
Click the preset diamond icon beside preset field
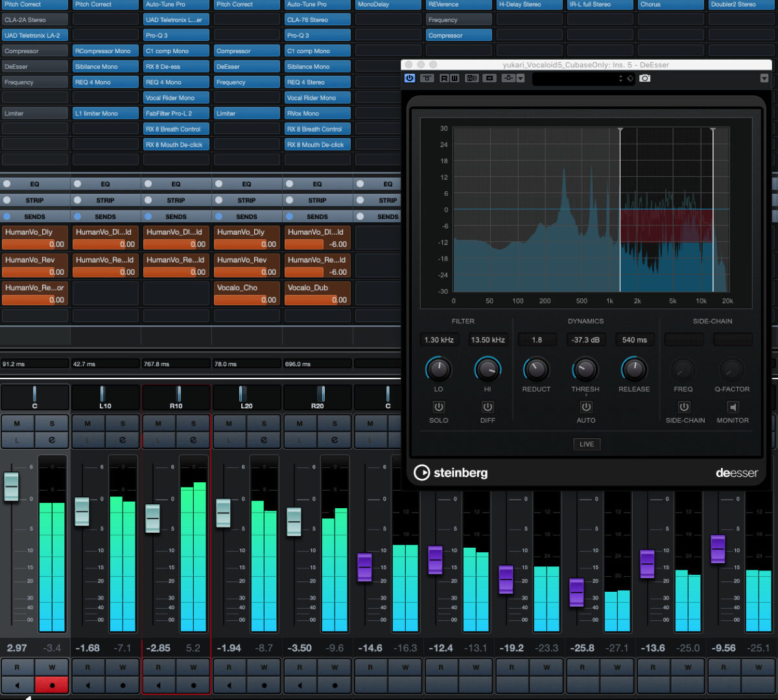point(630,78)
